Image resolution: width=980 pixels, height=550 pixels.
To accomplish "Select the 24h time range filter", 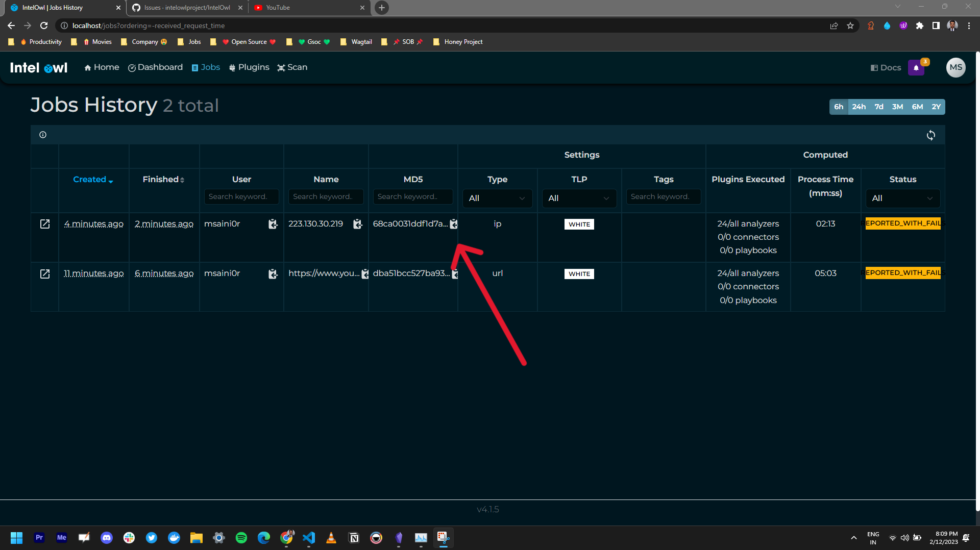I will (x=859, y=107).
